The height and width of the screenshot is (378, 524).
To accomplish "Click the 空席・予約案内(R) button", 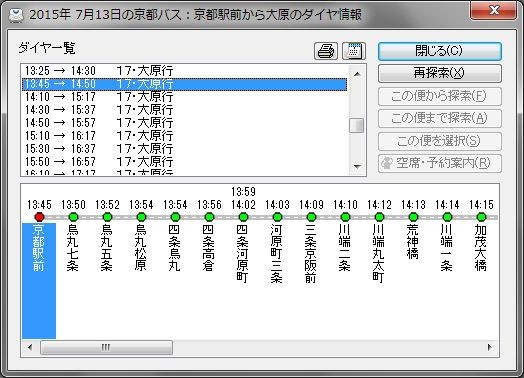I will (440, 163).
